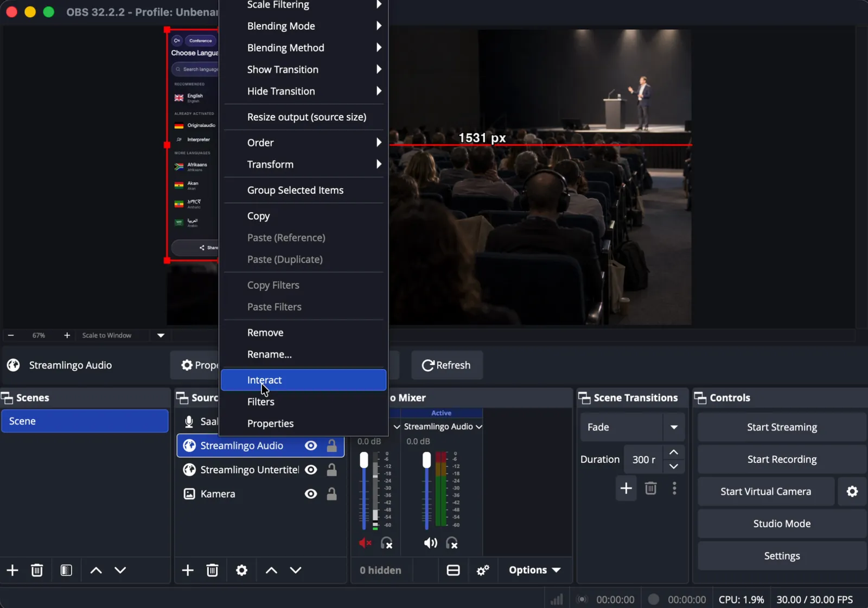Toggle monitoring headphone icon on muted channel
The image size is (868, 608).
point(387,543)
